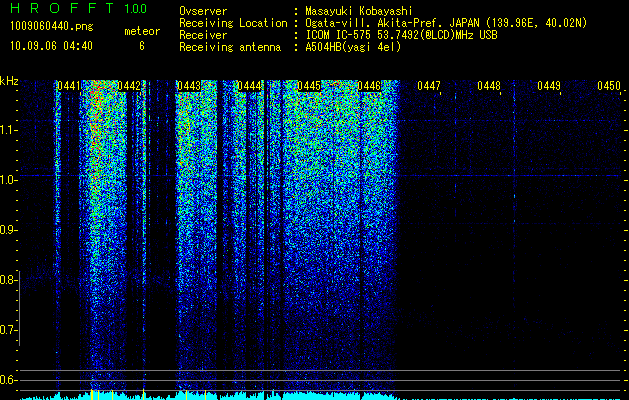The height and width of the screenshot is (400, 629).
Task: Click the 'meteor' count label
Action: 142,31
